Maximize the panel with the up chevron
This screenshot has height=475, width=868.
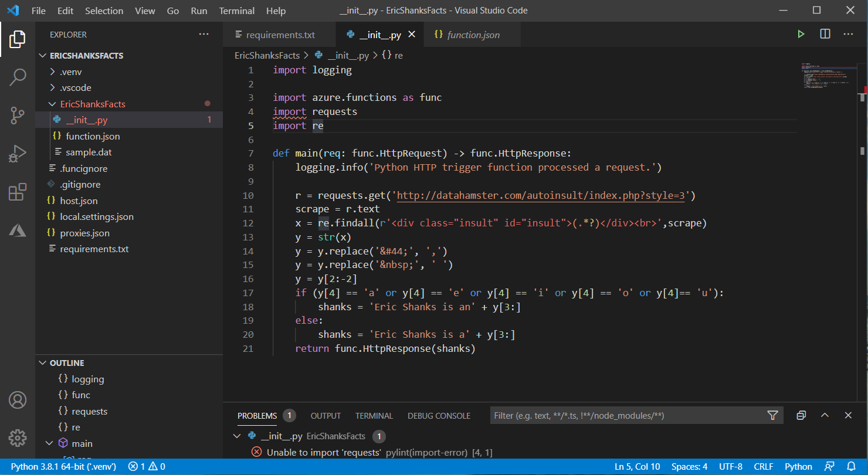tap(825, 416)
